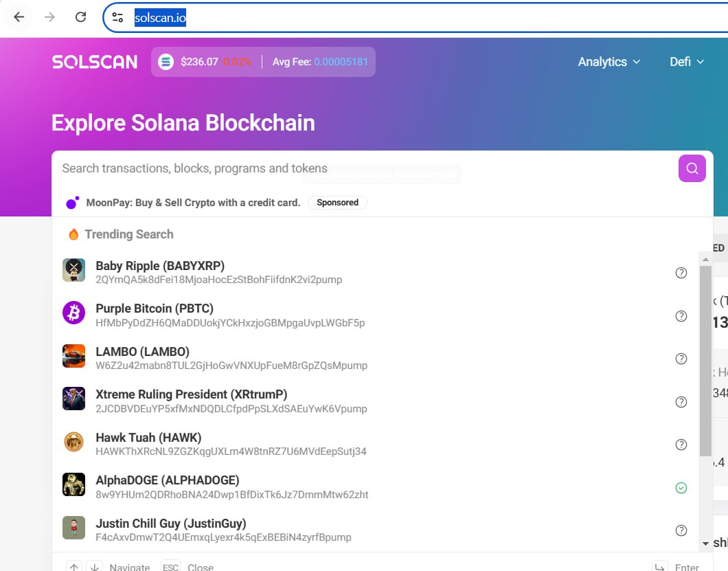Click the Trending Search flame icon

73,234
